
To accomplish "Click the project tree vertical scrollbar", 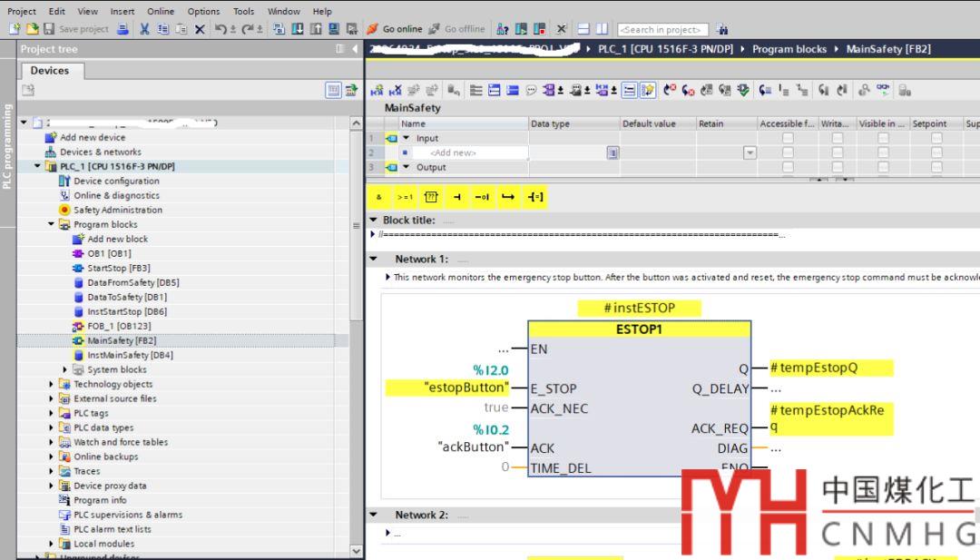I will click(356, 272).
